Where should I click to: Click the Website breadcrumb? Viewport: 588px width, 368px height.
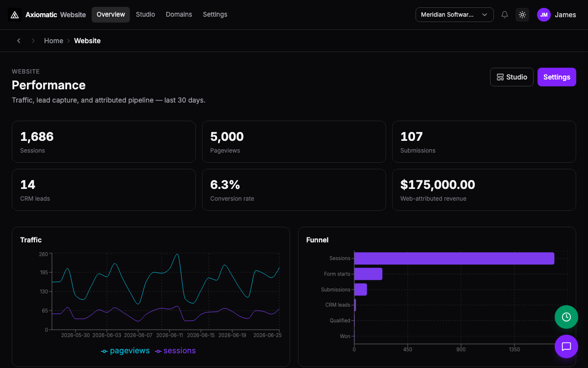coord(87,41)
